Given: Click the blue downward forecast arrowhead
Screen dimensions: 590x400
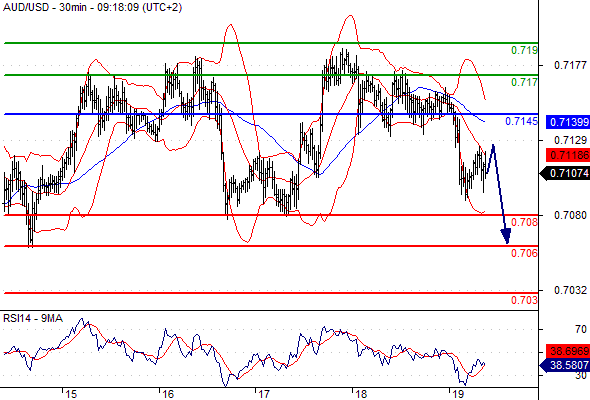Looking at the screenshot, I should coord(506,235).
